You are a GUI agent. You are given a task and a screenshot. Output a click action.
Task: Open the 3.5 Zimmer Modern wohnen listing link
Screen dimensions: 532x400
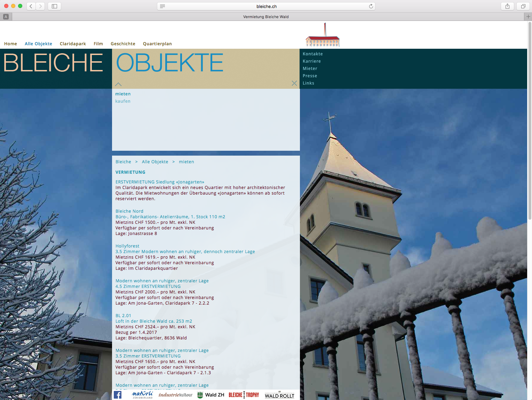pyautogui.click(x=185, y=252)
